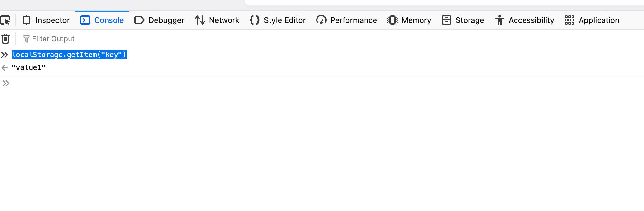The image size is (644, 211).
Task: Click the Debugger tab icon
Action: pos(139,20)
